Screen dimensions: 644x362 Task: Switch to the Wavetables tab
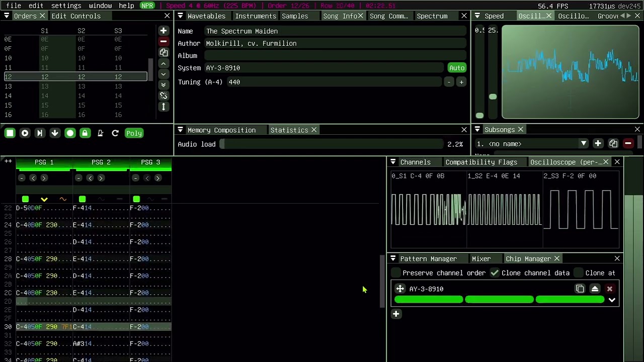tap(206, 16)
